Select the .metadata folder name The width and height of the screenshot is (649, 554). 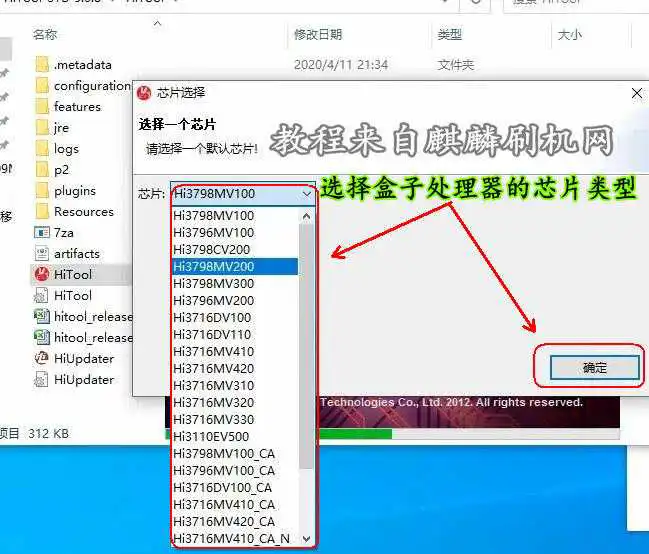tap(83, 65)
